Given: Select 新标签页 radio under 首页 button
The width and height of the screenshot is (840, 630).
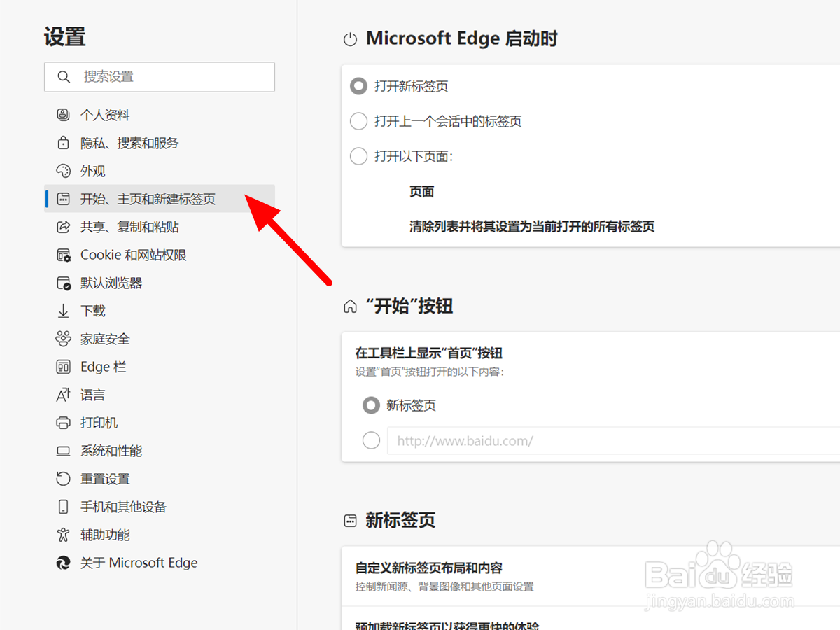Looking at the screenshot, I should point(371,405).
